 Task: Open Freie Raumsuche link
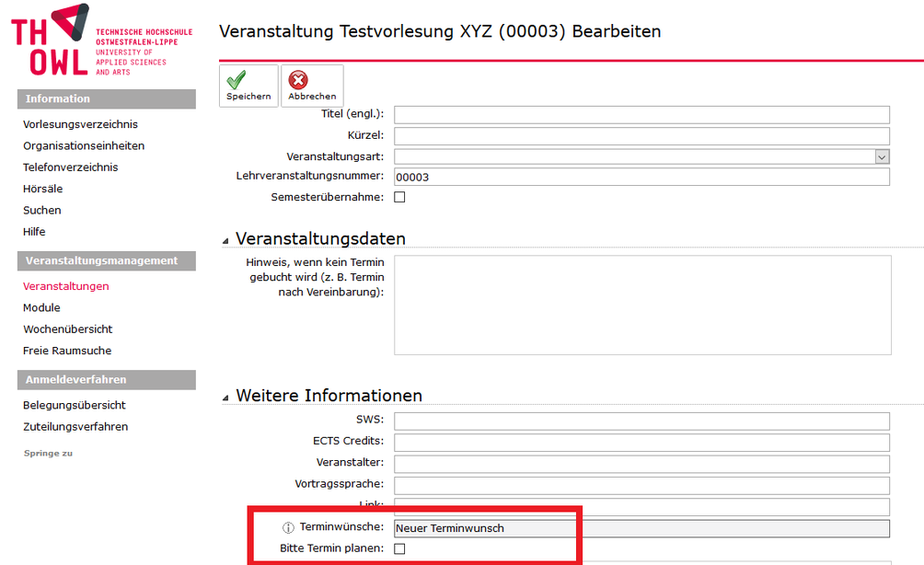(67, 351)
